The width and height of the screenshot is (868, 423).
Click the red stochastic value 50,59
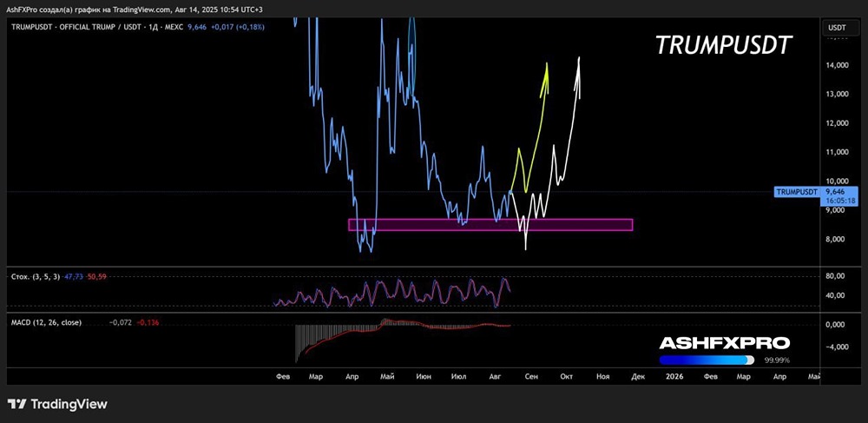coord(95,276)
